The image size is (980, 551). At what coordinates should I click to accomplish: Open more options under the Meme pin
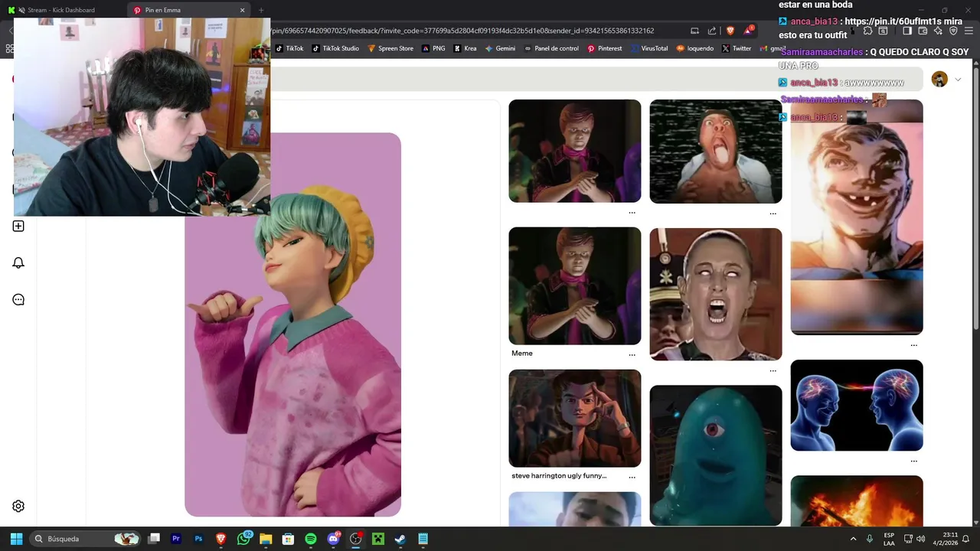(632, 354)
